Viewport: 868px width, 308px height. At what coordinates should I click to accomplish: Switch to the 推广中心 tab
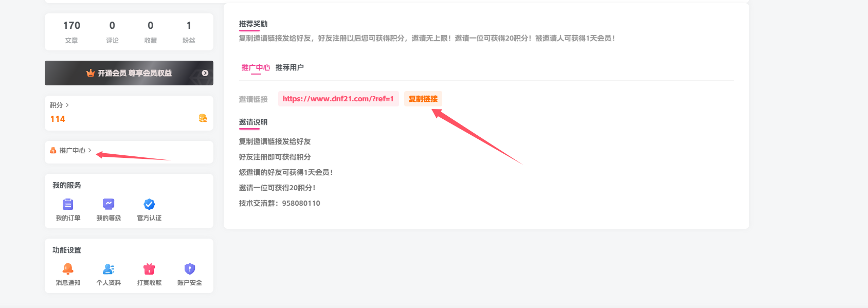256,67
